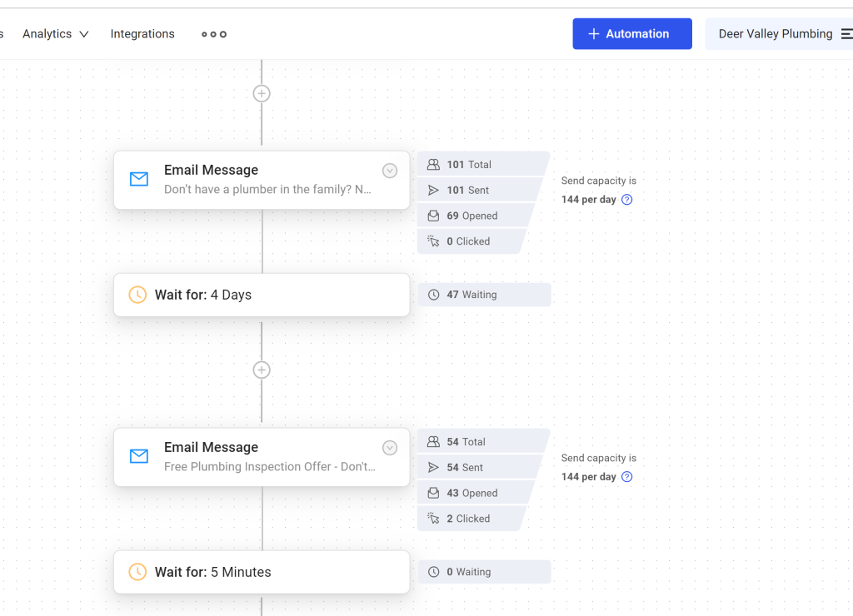The width and height of the screenshot is (853, 616).
Task: View the 101 Total contacts stat
Action: 483,164
